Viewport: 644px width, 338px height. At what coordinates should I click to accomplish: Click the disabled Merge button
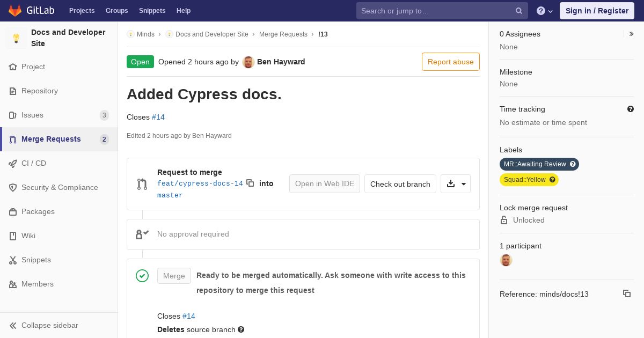click(174, 276)
